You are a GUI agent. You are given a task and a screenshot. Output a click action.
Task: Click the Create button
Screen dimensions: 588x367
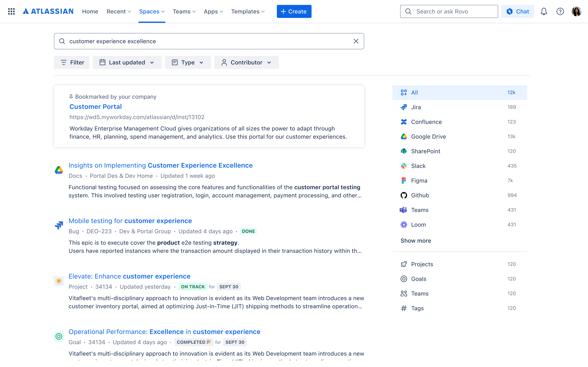tap(294, 11)
